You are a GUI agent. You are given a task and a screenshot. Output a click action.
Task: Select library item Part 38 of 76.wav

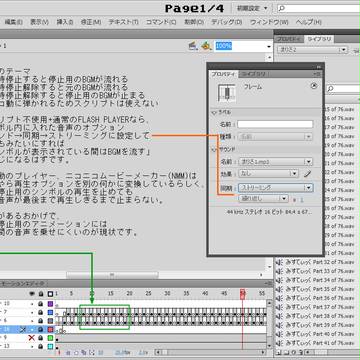point(320,316)
